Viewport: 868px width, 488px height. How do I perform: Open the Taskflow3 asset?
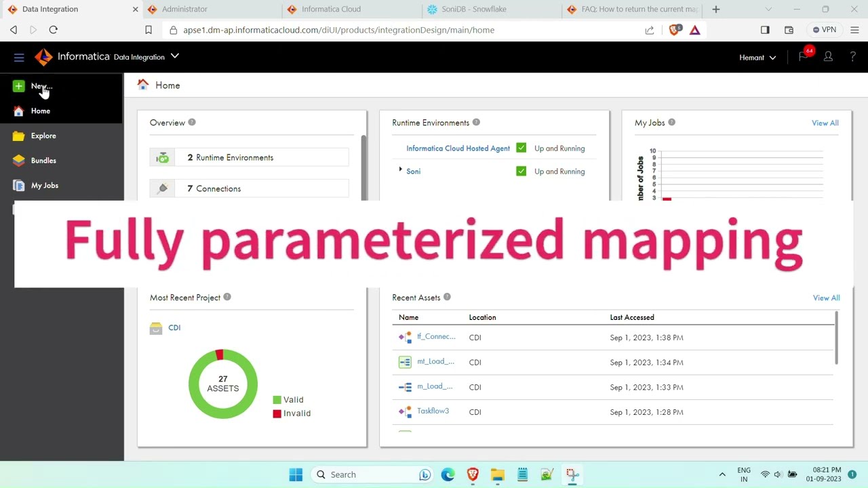(433, 411)
